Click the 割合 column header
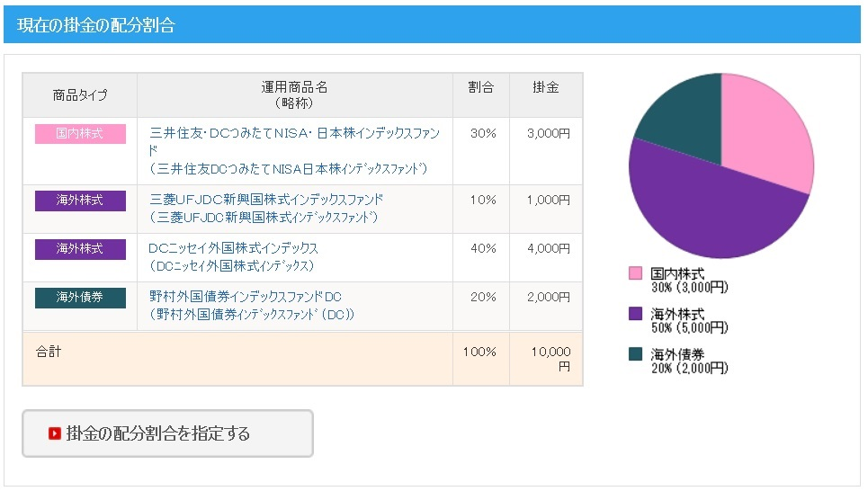The height and width of the screenshot is (491, 868). coord(481,88)
